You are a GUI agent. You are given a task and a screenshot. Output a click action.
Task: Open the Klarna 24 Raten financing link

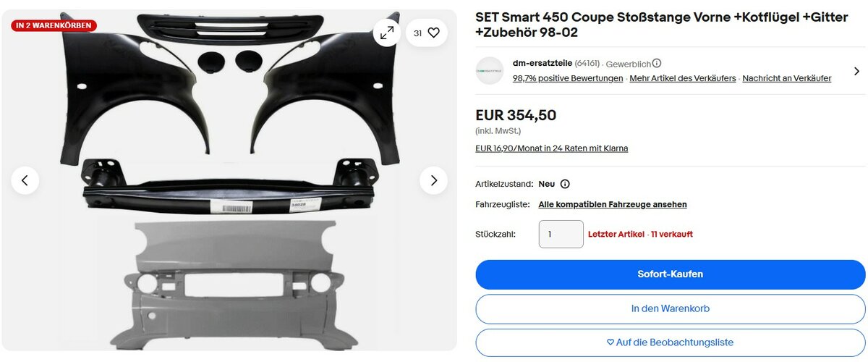pyautogui.click(x=551, y=148)
